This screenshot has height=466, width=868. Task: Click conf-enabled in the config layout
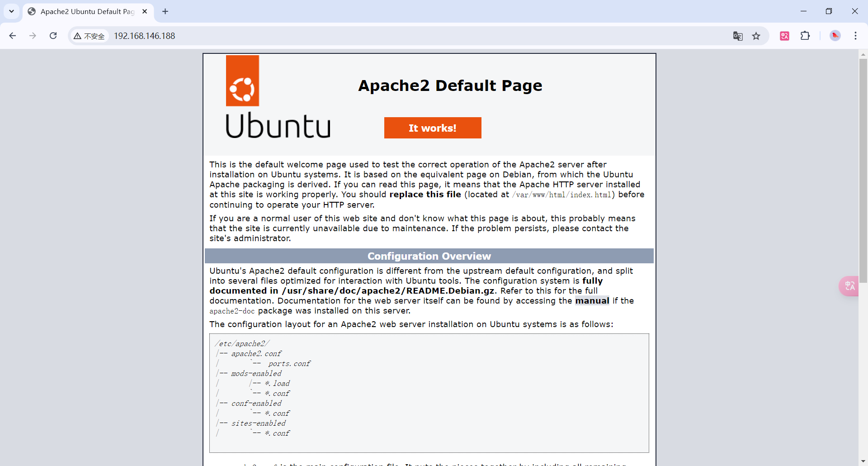pos(256,404)
